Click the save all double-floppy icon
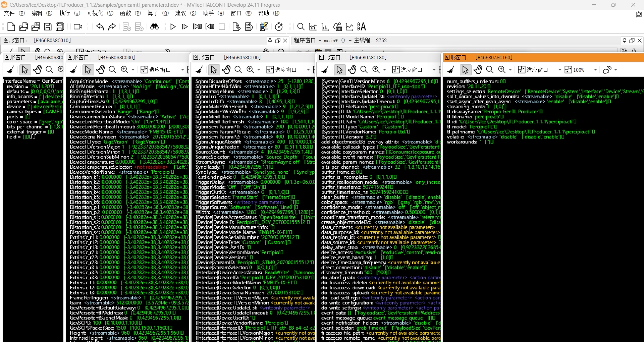The height and width of the screenshot is (342, 644). coord(60,27)
